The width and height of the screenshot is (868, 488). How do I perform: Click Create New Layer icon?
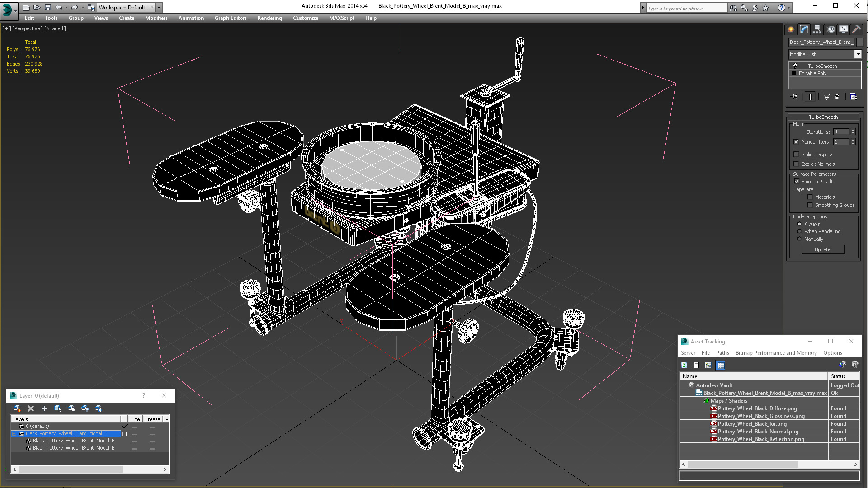point(17,408)
